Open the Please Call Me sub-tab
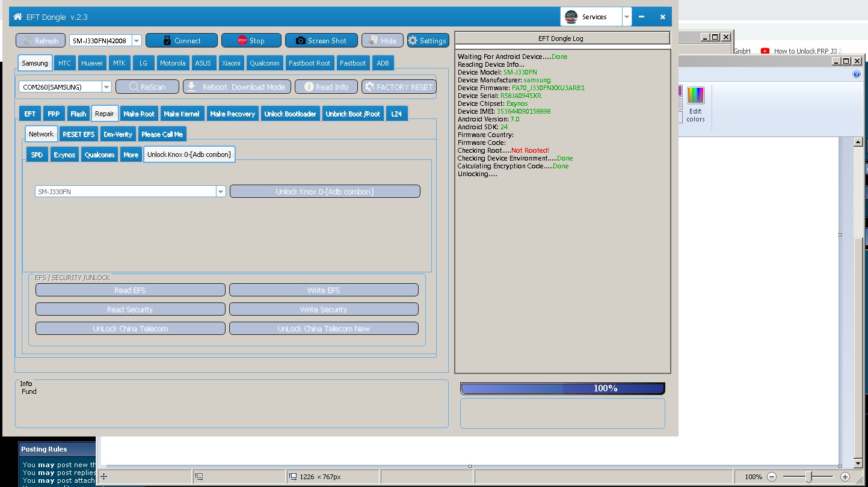This screenshot has height=487, width=868. click(162, 134)
